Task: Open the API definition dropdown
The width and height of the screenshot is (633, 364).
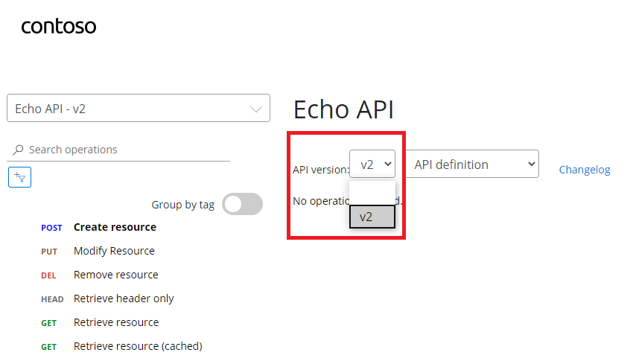Action: [472, 164]
